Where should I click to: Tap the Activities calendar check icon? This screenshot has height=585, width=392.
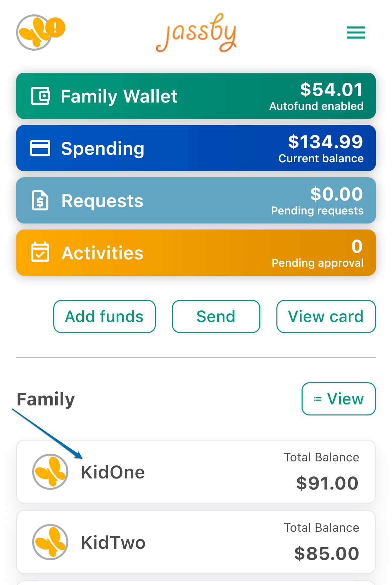click(x=40, y=252)
